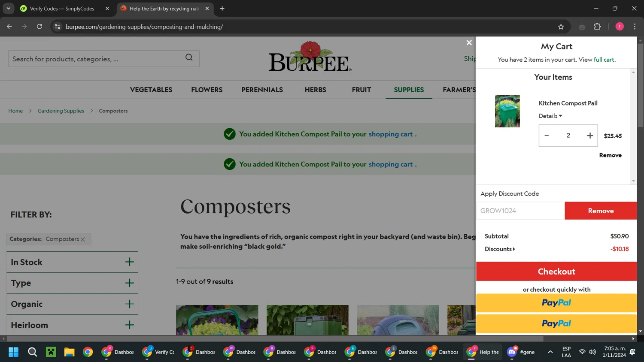644x362 pixels.
Task: Bookmark this page with the star icon
Action: click(x=561, y=27)
